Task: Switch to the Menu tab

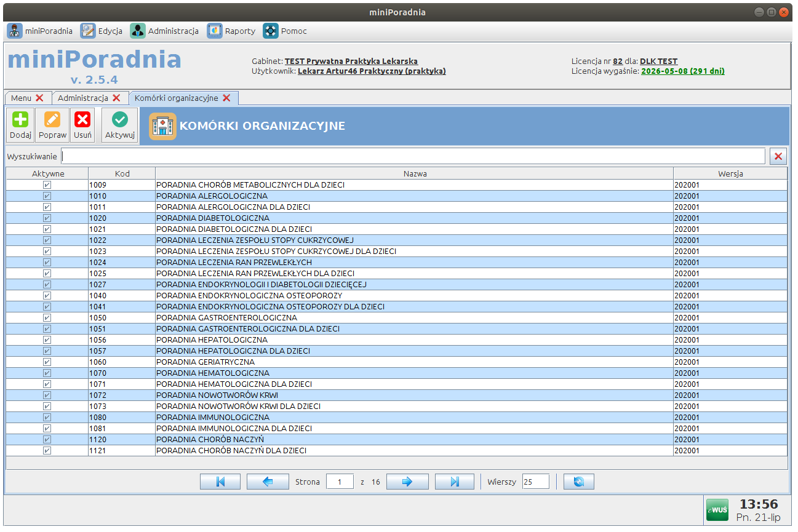Action: click(21, 98)
